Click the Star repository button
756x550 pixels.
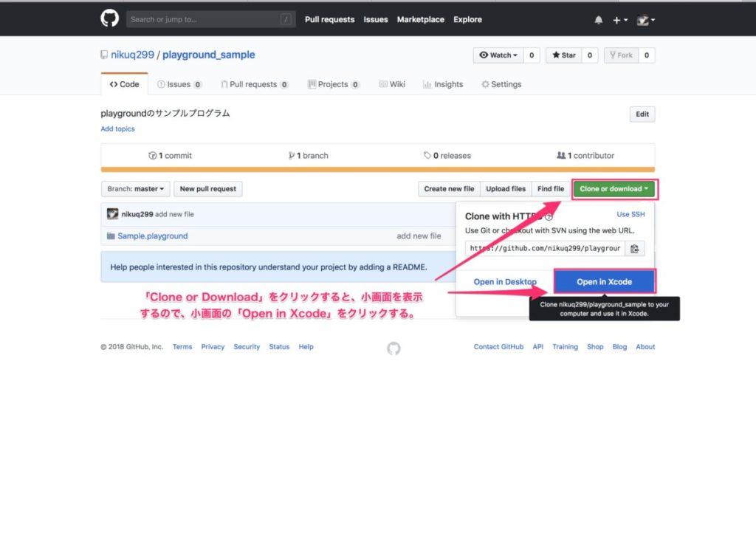click(563, 55)
